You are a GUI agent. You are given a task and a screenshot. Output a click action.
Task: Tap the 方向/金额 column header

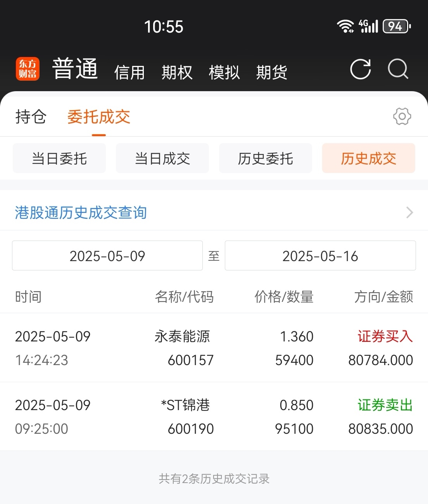click(383, 297)
